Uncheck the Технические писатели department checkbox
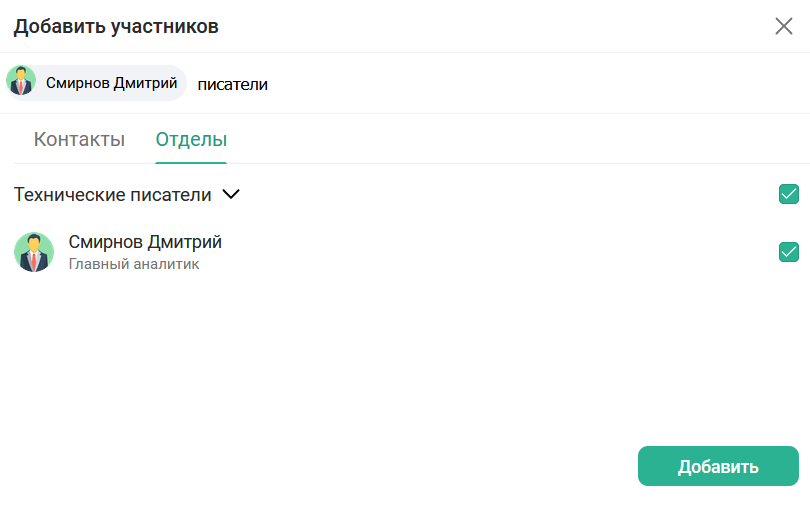The width and height of the screenshot is (810, 517). 788,194
